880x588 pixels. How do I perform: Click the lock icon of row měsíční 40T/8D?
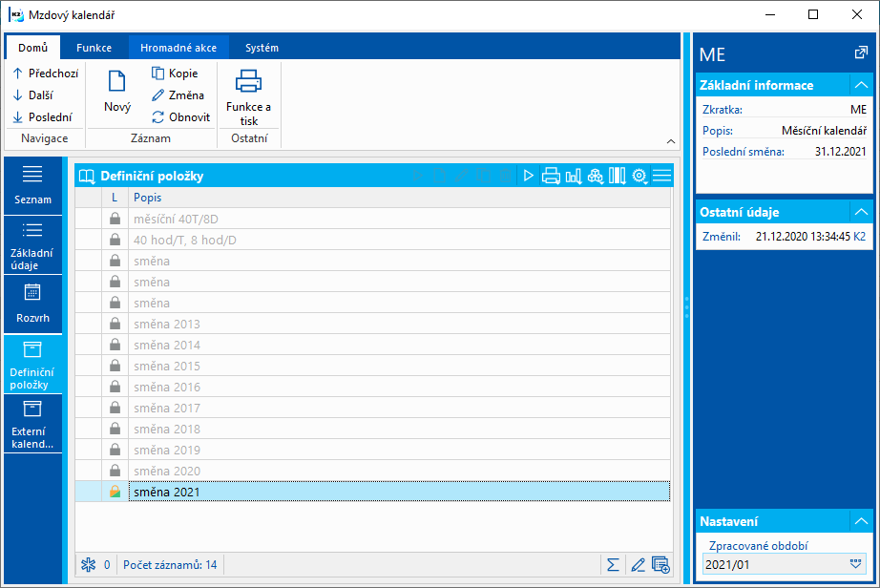coord(115,219)
